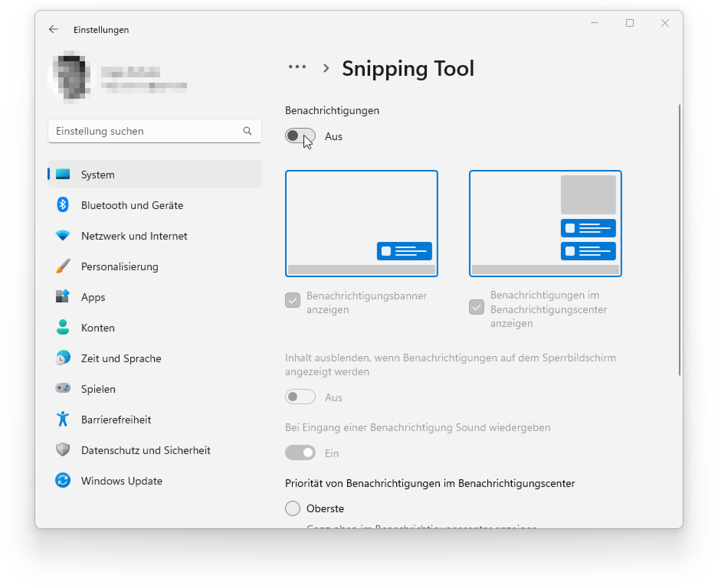
Task: Open the user profile account picture
Action: pos(69,77)
